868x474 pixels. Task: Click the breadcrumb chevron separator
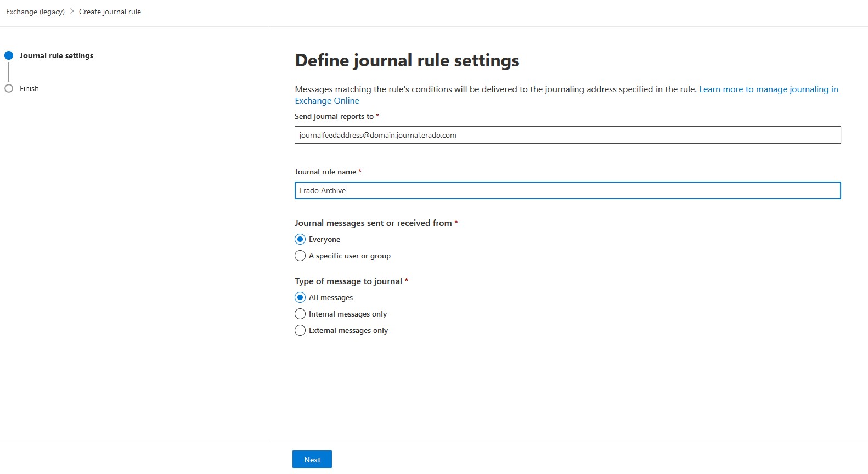tap(72, 12)
